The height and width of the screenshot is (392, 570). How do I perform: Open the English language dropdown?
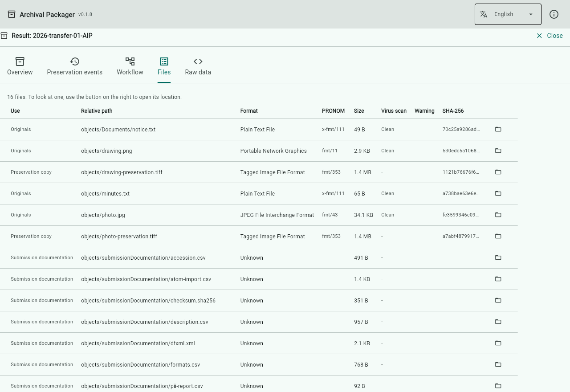pyautogui.click(x=508, y=14)
